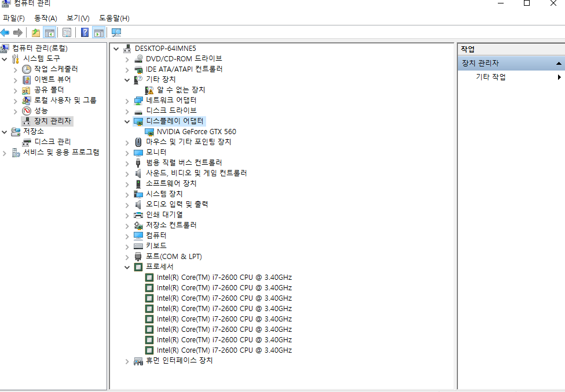Select the first Intel Core i7-2600 CPU entry
This screenshot has height=392, width=565.
224,277
